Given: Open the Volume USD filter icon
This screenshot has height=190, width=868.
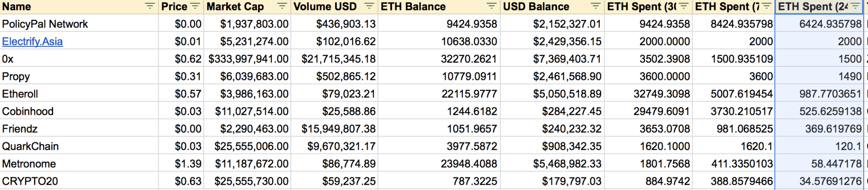Looking at the screenshot, I should click(x=369, y=6).
